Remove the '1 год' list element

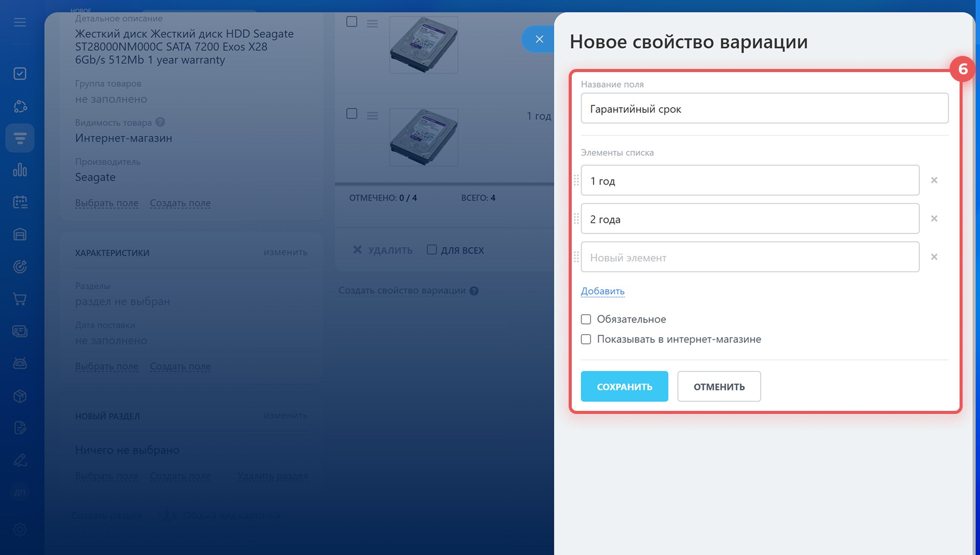pos(934,180)
